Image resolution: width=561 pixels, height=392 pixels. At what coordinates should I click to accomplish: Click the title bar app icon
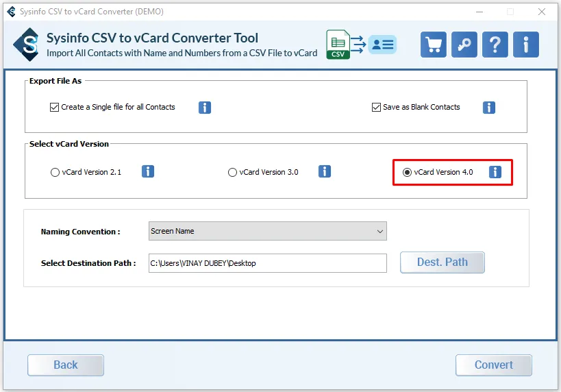[12, 12]
